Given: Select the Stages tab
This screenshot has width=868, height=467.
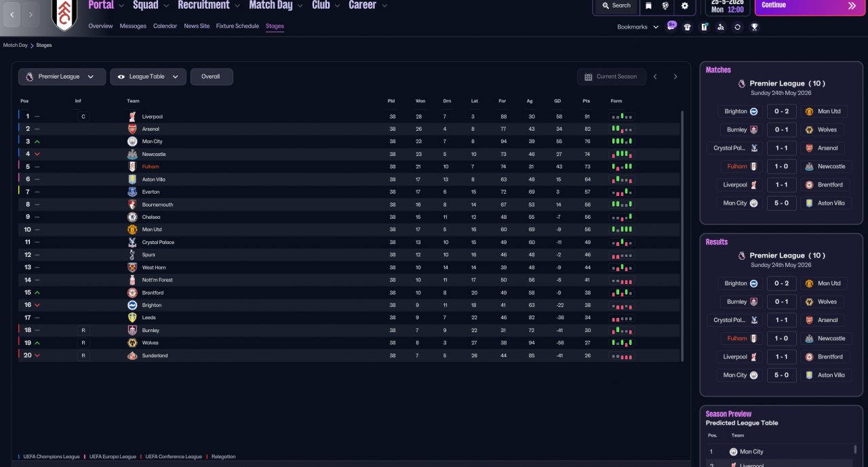Looking at the screenshot, I should coord(275,26).
